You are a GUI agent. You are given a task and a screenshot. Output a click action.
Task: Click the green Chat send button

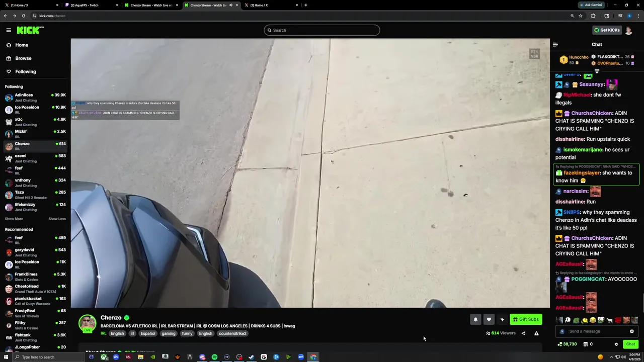630,344
